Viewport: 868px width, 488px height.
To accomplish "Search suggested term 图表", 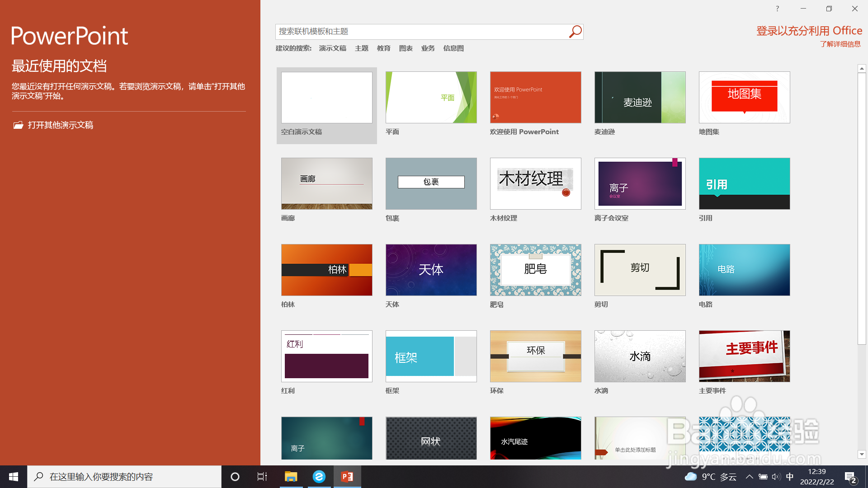I will tap(406, 48).
